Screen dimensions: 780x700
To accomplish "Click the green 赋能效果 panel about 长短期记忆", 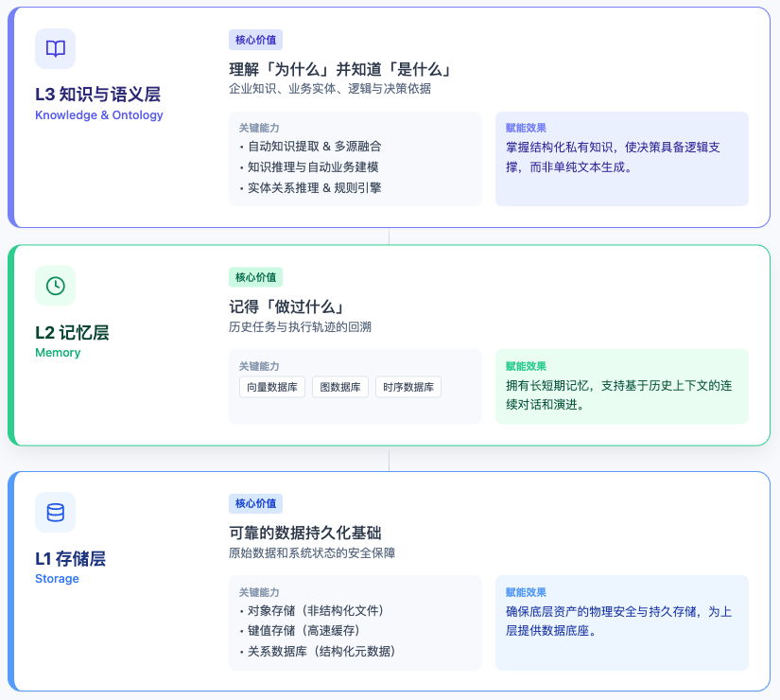I will pyautogui.click(x=621, y=386).
